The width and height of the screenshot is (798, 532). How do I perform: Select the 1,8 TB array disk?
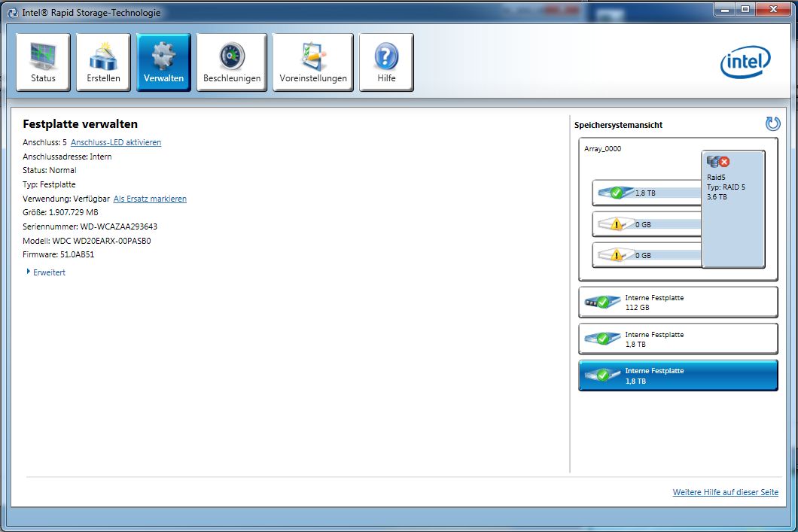647,193
